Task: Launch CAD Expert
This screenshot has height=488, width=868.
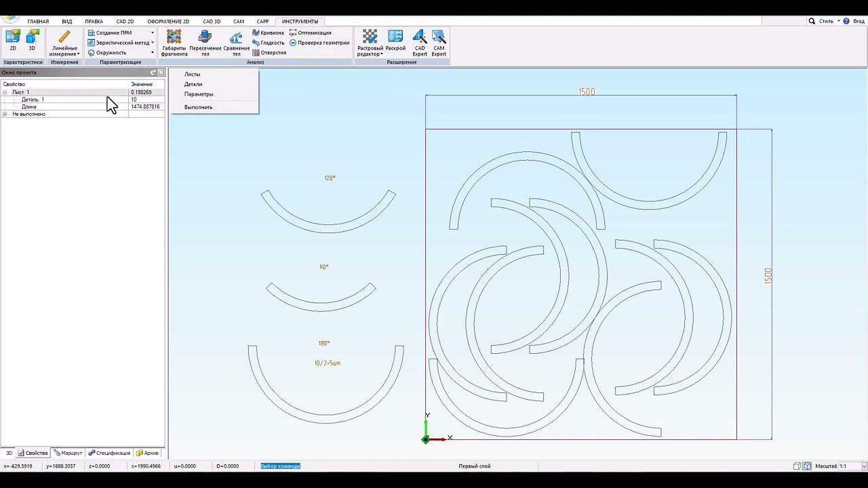Action: [420, 43]
